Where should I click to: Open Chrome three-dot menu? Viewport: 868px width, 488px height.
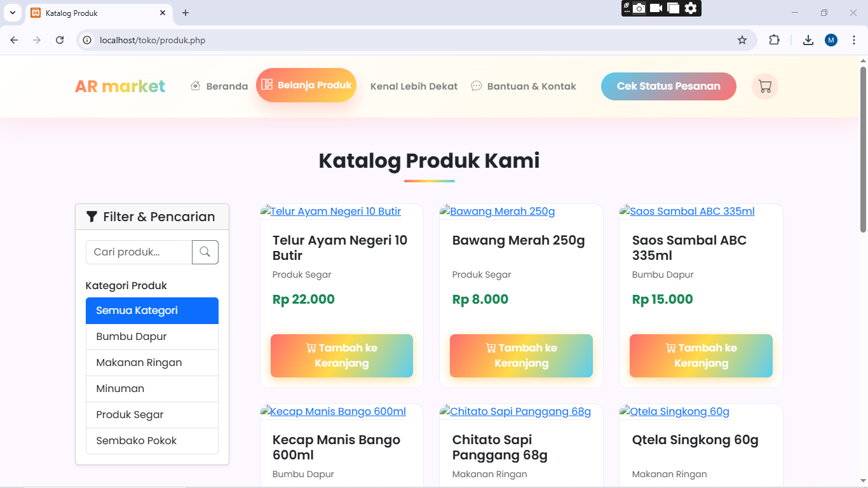tap(853, 40)
